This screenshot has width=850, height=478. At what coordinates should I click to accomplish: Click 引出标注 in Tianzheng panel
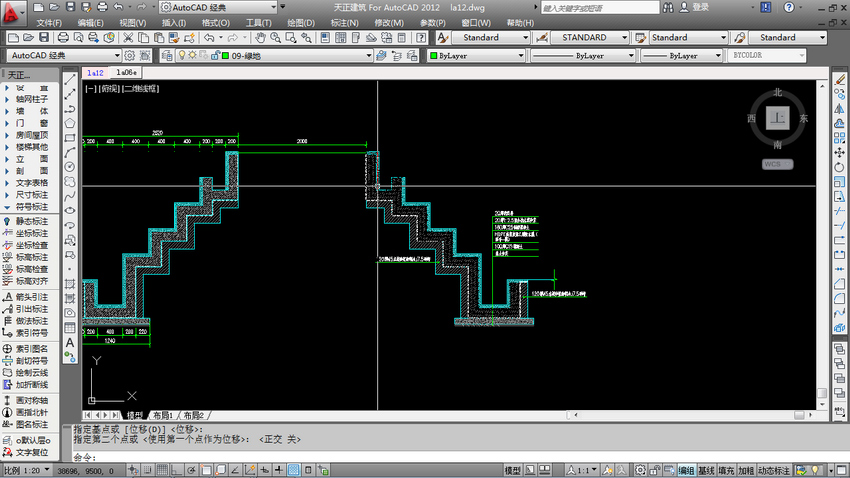27,309
